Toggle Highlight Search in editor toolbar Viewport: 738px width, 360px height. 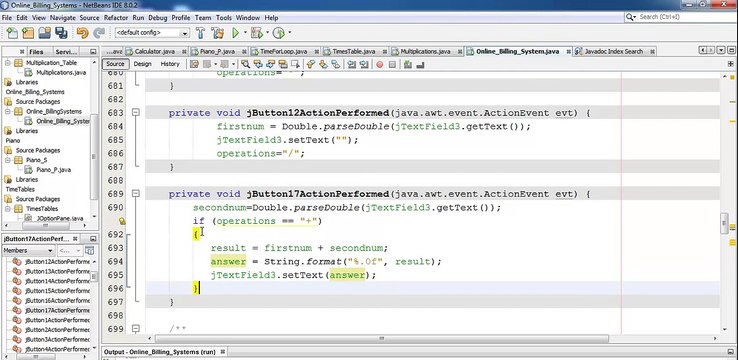point(283,64)
